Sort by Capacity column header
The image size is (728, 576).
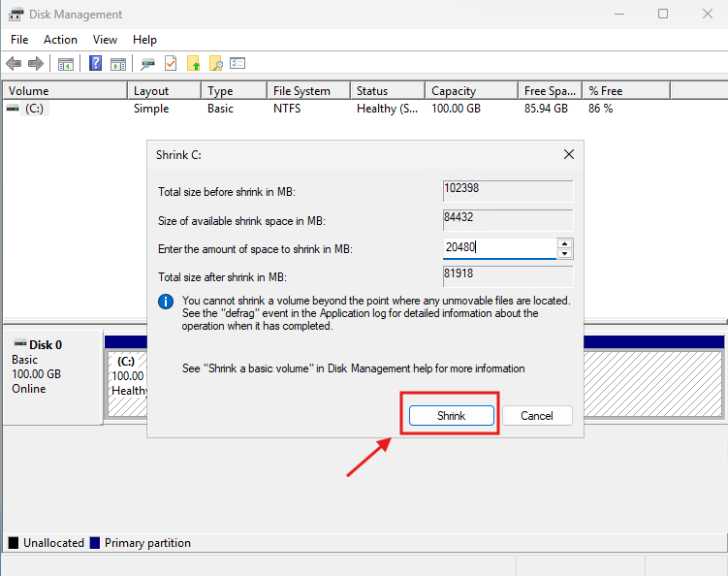pos(470,91)
